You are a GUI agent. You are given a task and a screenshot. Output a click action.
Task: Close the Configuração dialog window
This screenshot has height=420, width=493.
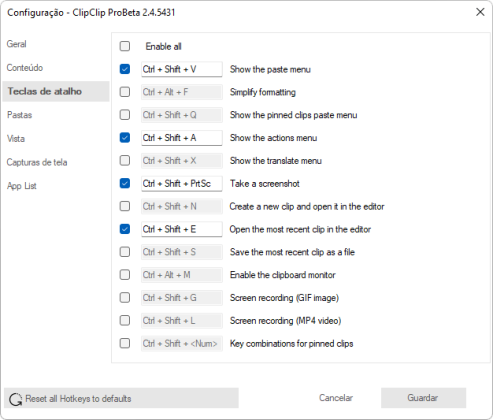(x=480, y=12)
